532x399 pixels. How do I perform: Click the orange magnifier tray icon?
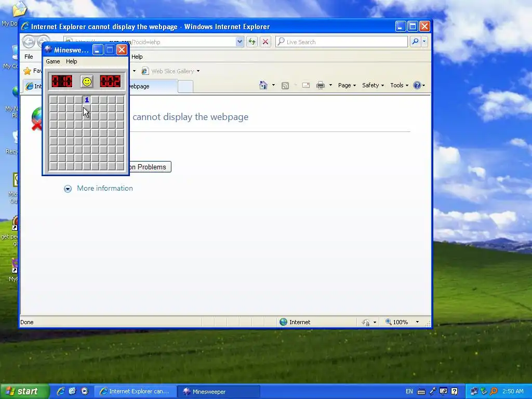click(x=494, y=392)
